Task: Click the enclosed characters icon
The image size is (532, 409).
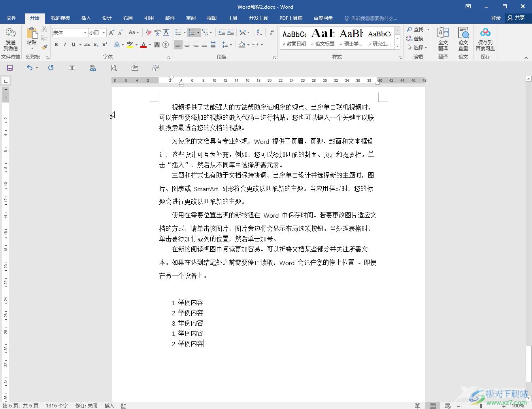Action: [x=166, y=45]
